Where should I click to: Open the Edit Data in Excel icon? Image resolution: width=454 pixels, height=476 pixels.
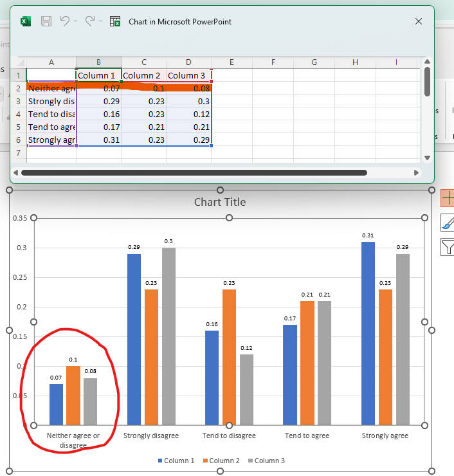click(x=115, y=21)
